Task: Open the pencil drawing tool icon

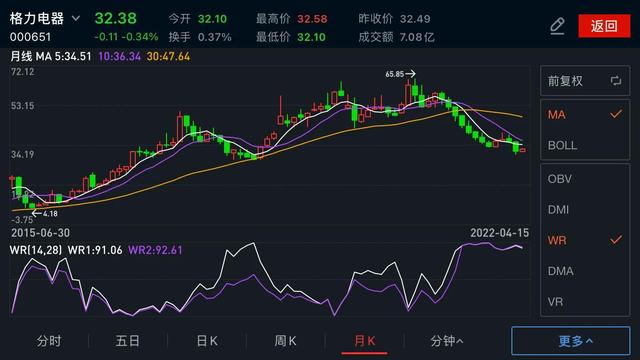Action: pyautogui.click(x=557, y=26)
